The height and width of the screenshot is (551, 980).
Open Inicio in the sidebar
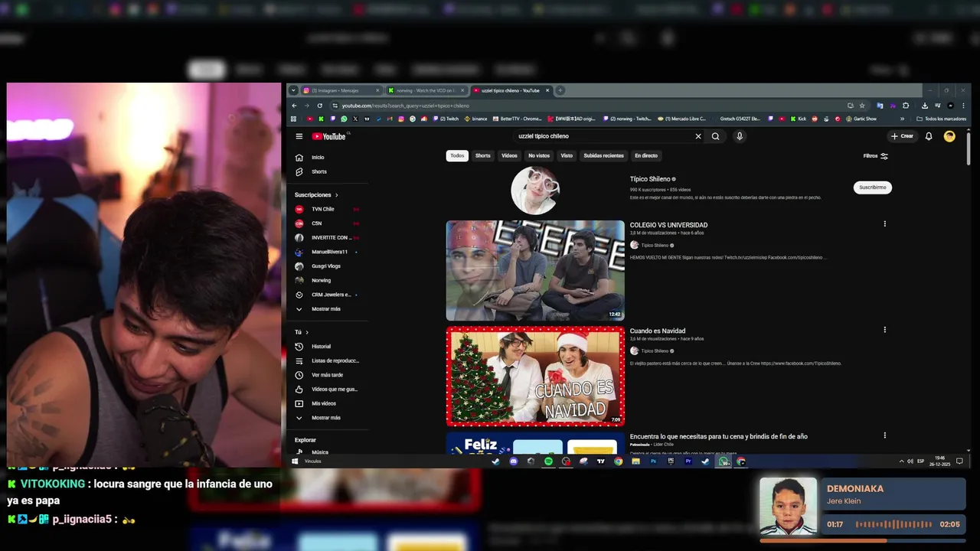(328, 158)
